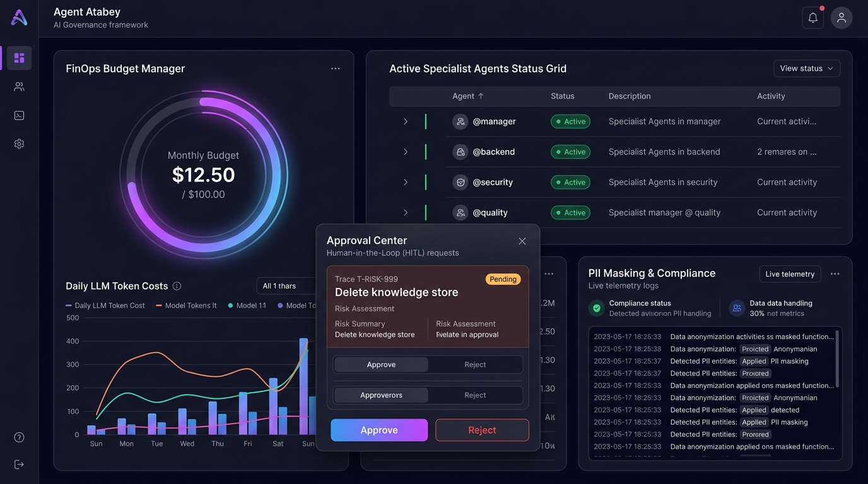Image resolution: width=868 pixels, height=484 pixels.
Task: Click the Active badge for @quality
Action: pyautogui.click(x=570, y=212)
